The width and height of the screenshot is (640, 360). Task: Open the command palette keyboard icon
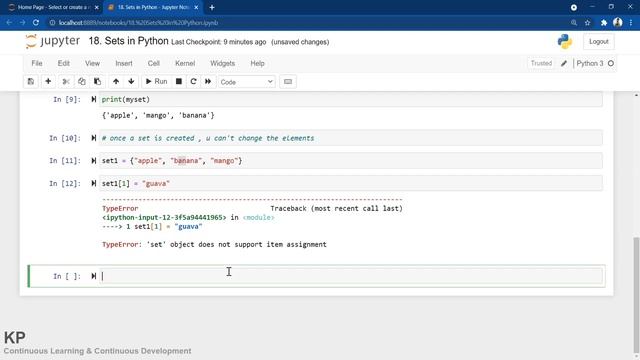pos(288,82)
